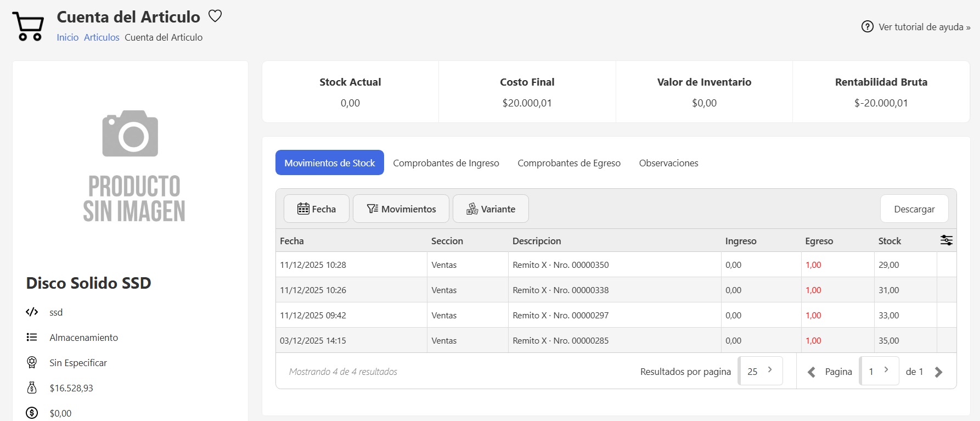Viewport: 980px width, 421px height.
Task: Click the shopping cart icon
Action: coord(28,26)
